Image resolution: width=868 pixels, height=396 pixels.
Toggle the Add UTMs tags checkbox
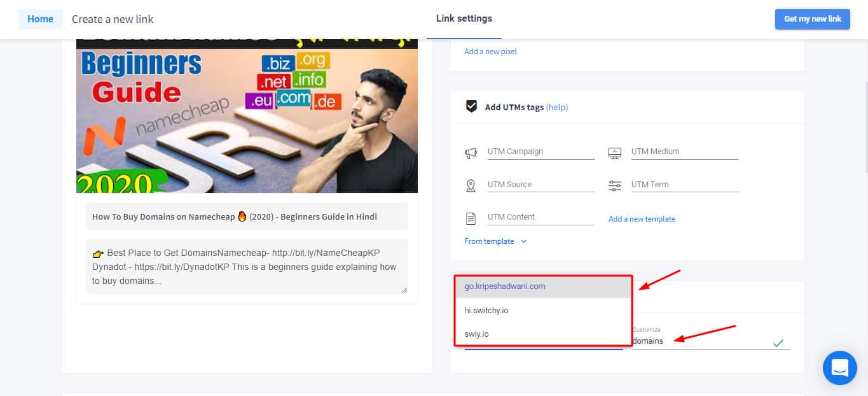point(471,106)
